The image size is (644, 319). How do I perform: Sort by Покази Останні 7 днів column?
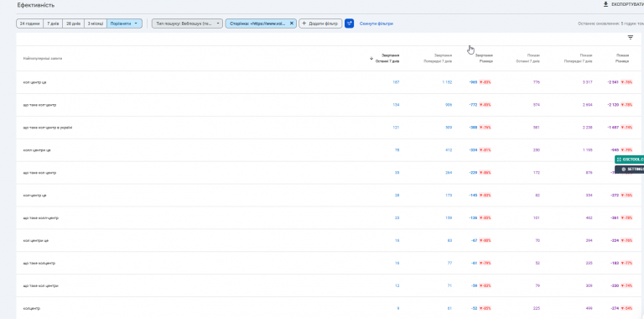pos(527,59)
